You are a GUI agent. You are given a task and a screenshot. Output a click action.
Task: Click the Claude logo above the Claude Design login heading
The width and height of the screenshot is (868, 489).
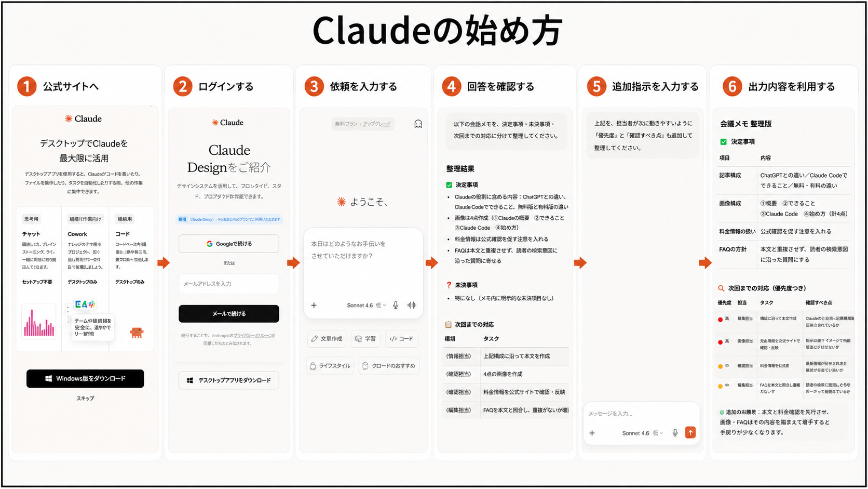pos(227,123)
